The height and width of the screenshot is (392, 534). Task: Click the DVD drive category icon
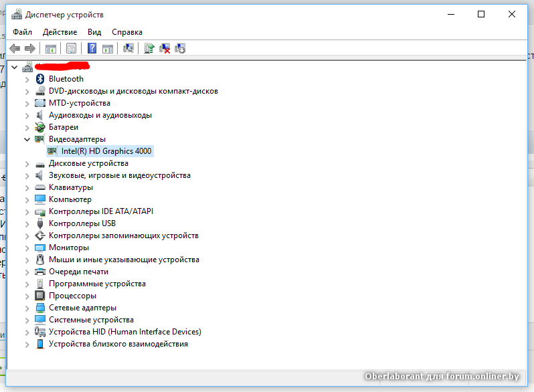point(40,91)
